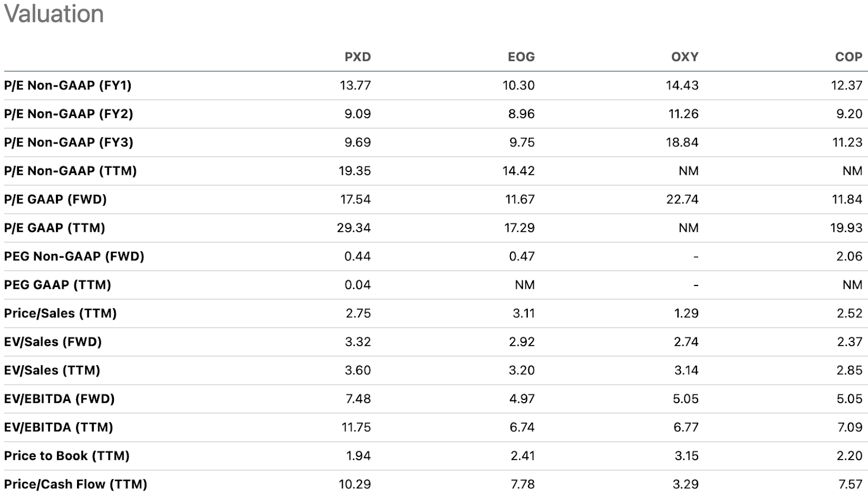Screen dimensions: 868x496
Task: Click the EOG ticker column header
Action: [521, 57]
